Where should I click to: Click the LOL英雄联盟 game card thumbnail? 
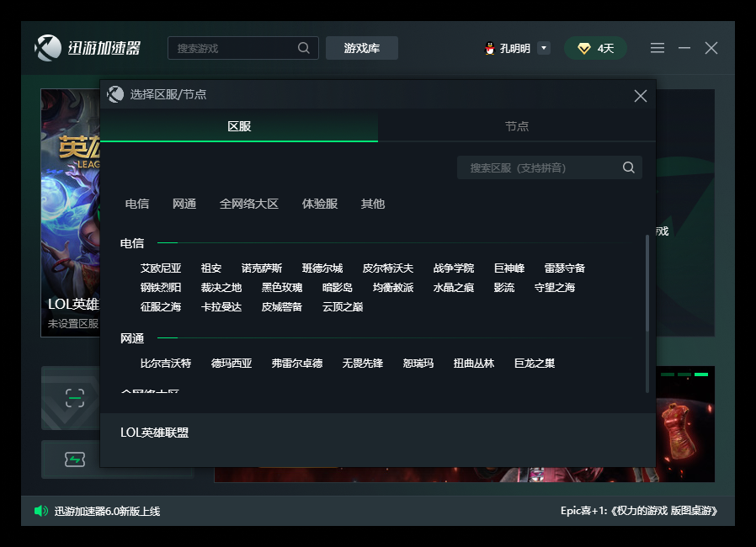tap(71, 213)
